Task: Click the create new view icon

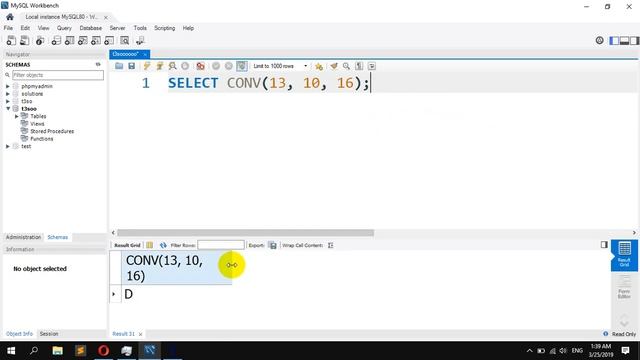Action: click(82, 40)
